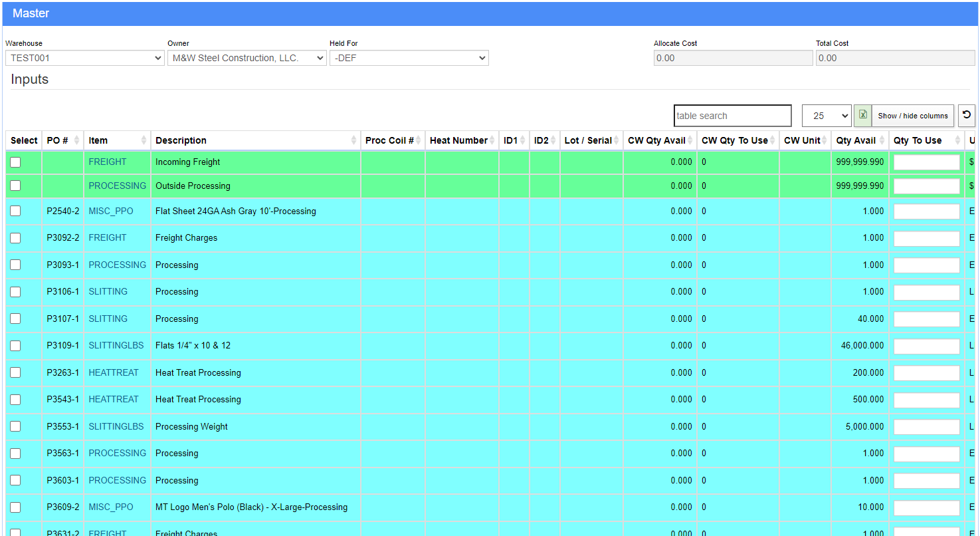Image resolution: width=980 pixels, height=536 pixels.
Task: Change the rows-per-page 25 dropdown
Action: (x=826, y=116)
